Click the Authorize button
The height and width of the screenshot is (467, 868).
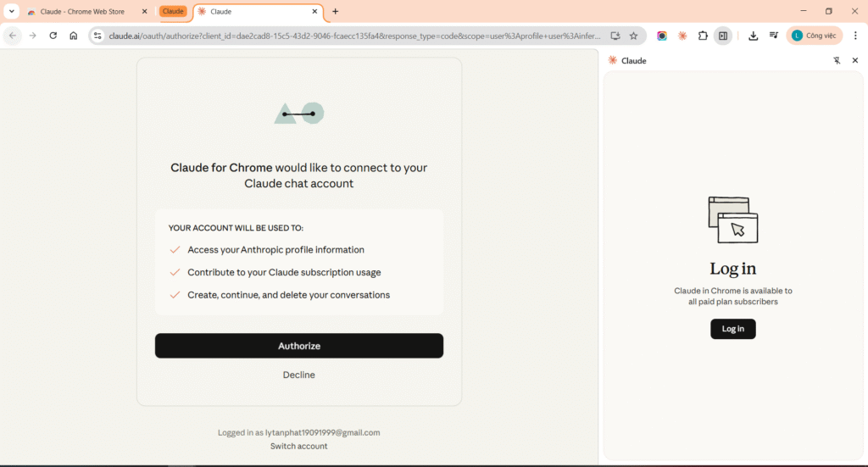point(299,346)
